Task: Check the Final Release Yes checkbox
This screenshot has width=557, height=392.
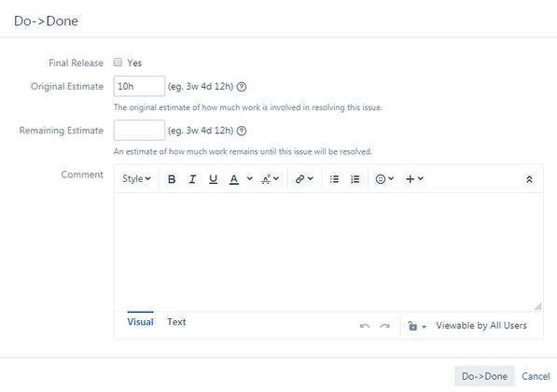Action: coord(118,63)
